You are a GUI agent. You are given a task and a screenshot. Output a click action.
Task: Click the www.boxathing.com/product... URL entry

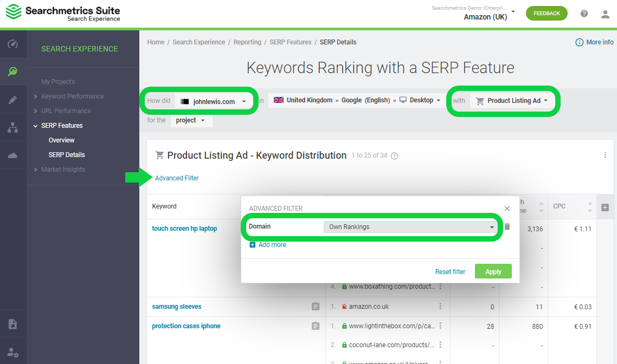point(392,287)
